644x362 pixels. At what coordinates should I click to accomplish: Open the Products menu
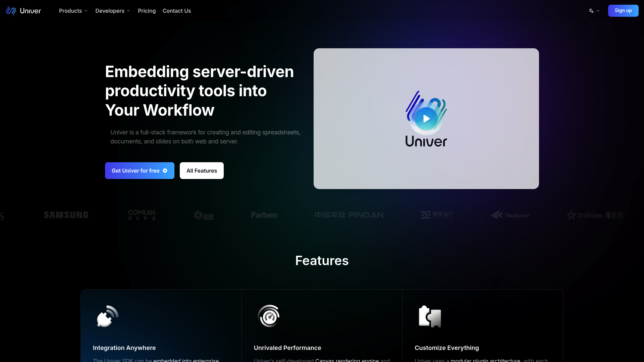pos(73,11)
